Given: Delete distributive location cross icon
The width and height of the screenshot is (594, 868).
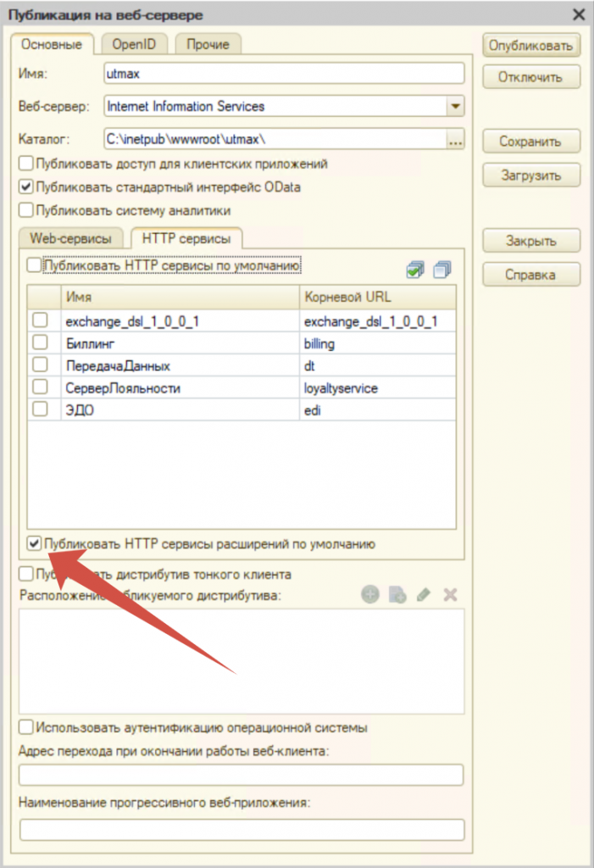Looking at the screenshot, I should point(450,594).
